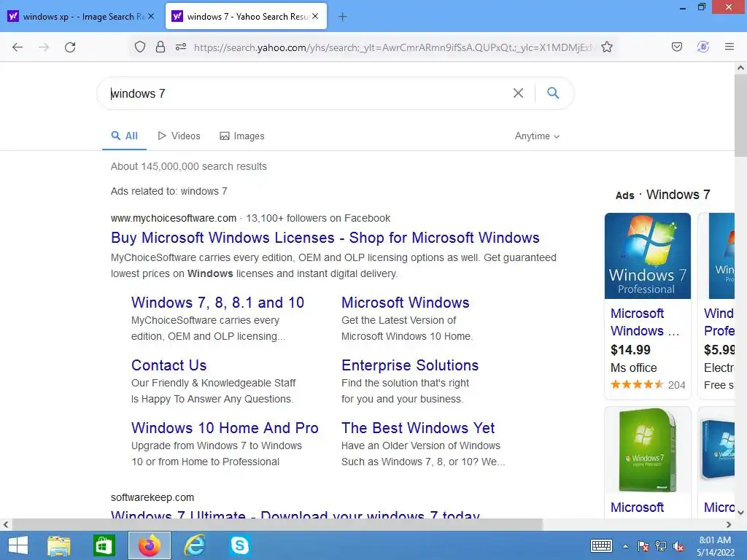
Task: Open Windows 7, 8, 8.1 and 10 link
Action: pos(217,303)
